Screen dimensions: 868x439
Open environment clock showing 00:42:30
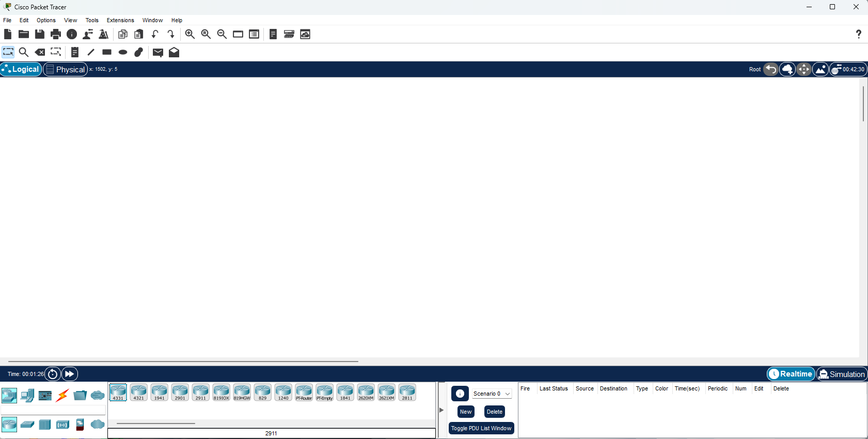(x=848, y=69)
